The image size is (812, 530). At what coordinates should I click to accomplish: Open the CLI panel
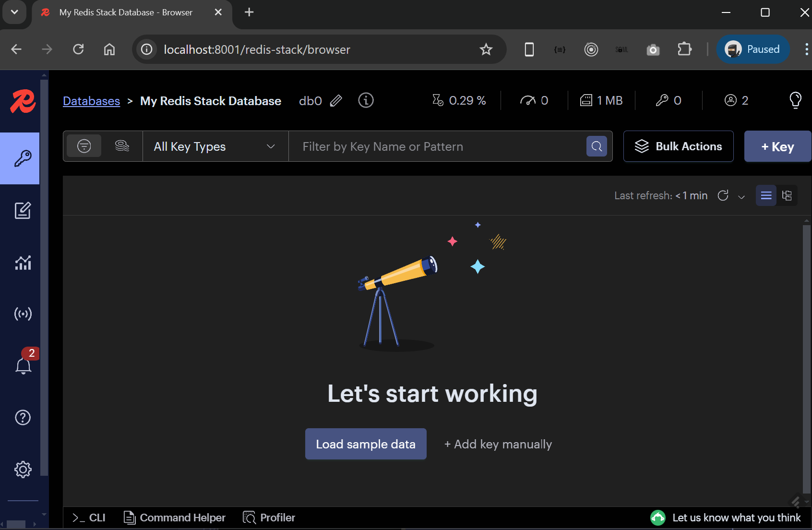pyautogui.click(x=89, y=518)
